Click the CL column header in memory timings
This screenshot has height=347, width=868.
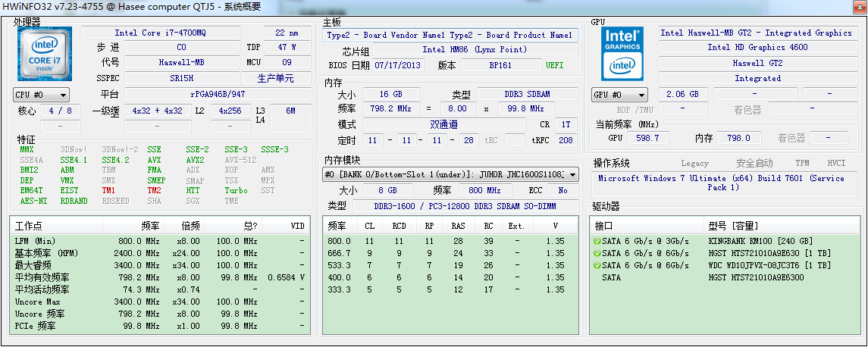tap(369, 226)
